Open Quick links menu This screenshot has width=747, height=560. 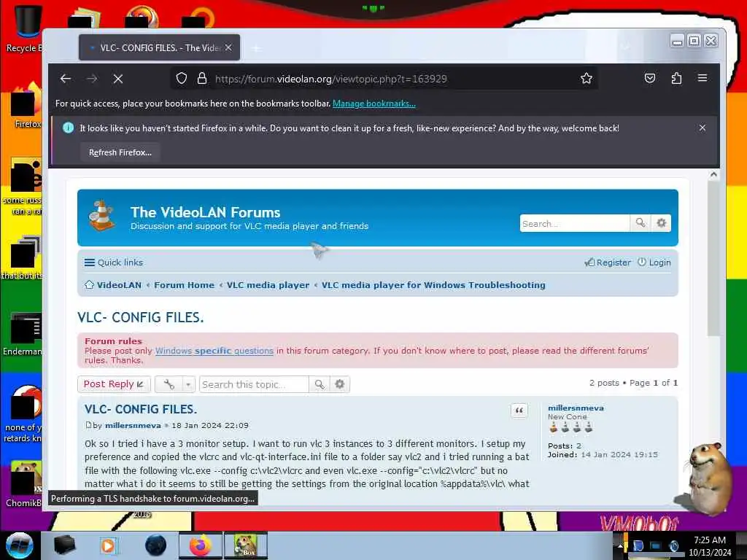[x=113, y=262]
